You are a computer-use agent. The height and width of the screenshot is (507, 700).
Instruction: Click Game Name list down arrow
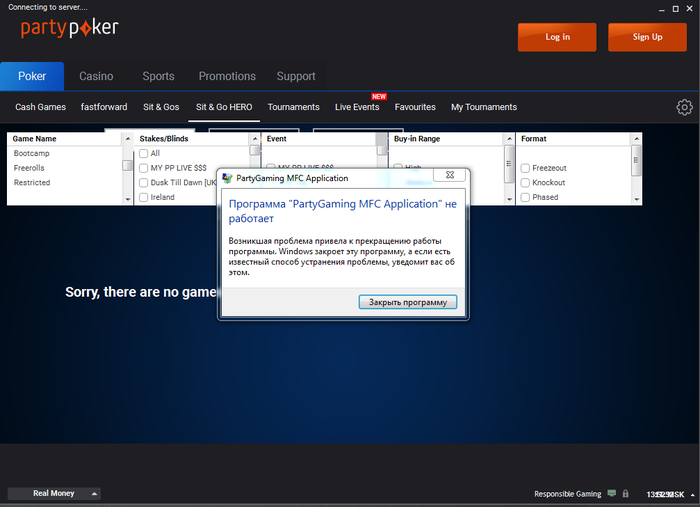tap(128, 199)
